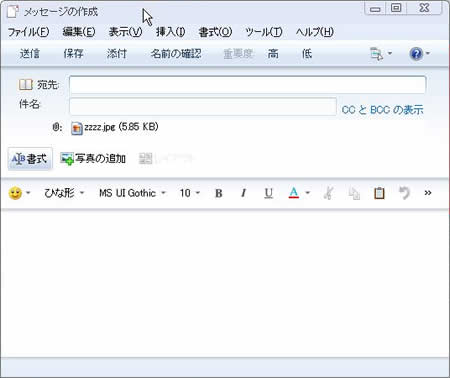Click the paperclip attachment icon
This screenshot has width=450, height=378.
point(57,127)
